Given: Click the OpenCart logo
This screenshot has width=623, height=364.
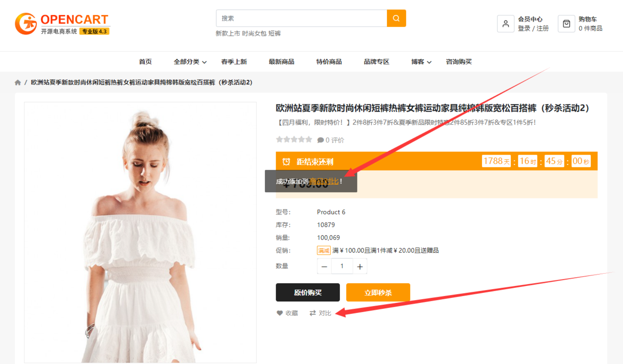Looking at the screenshot, I should (62, 24).
